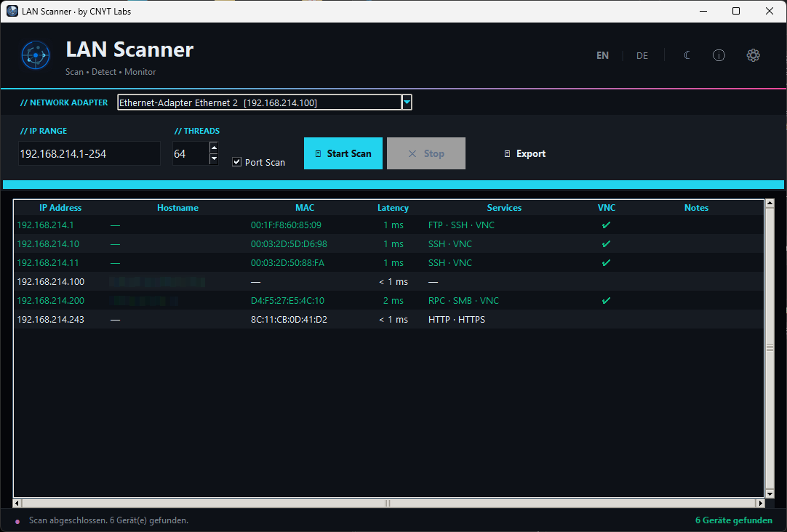Open settings gear icon

[753, 55]
